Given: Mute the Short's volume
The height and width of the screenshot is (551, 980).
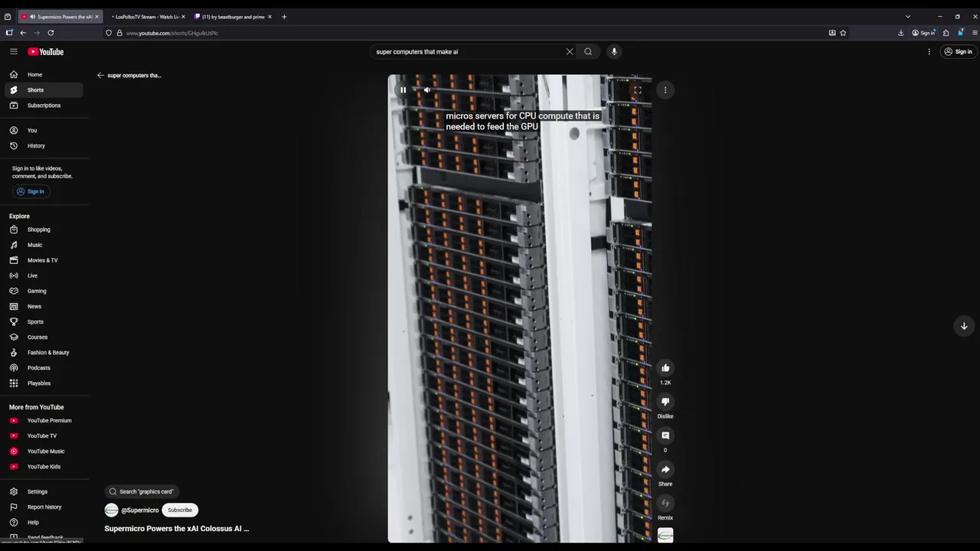Looking at the screenshot, I should pos(427,90).
